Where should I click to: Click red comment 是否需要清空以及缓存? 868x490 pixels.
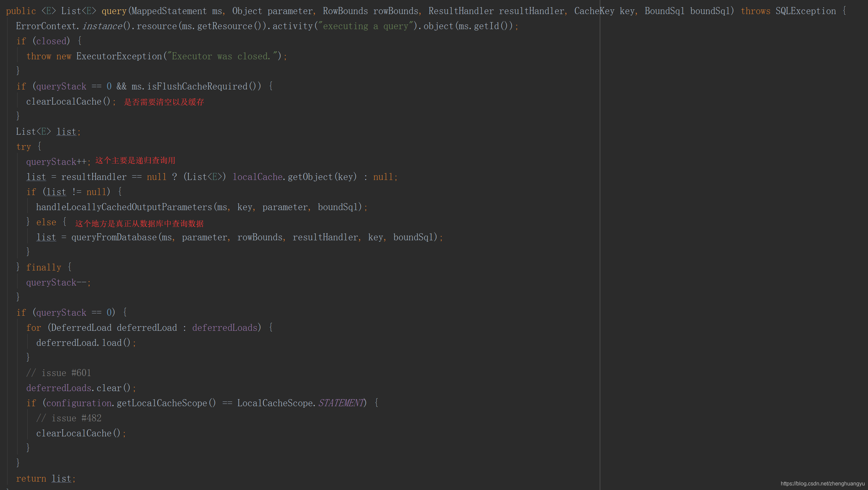tap(164, 102)
